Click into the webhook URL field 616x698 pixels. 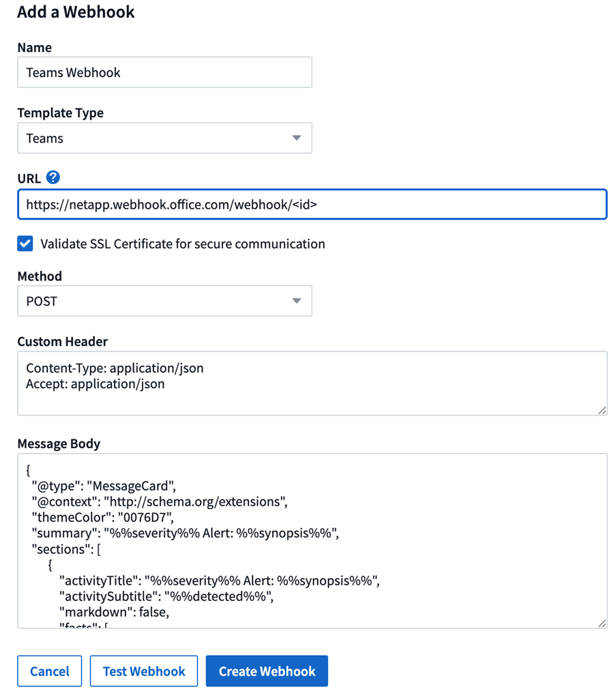[x=312, y=205]
